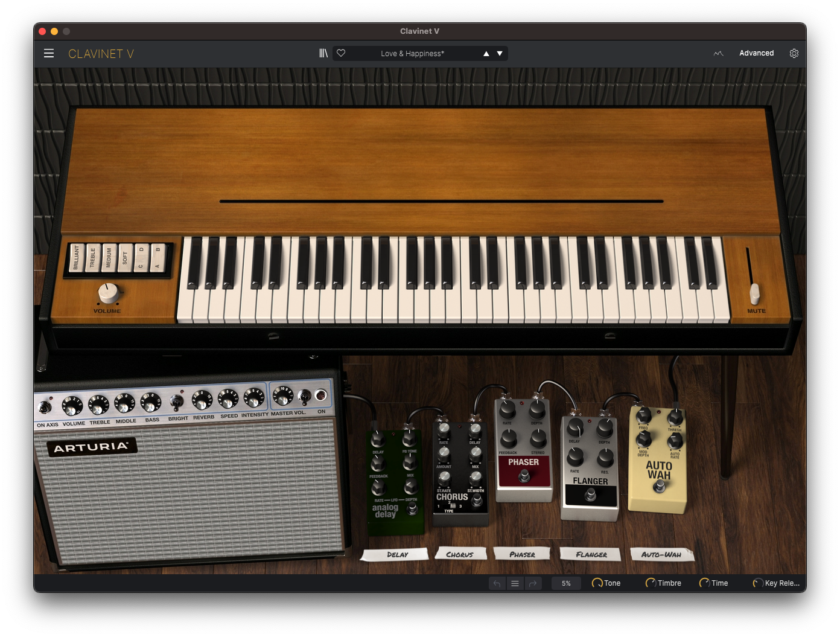The width and height of the screenshot is (840, 637).
Task: Select the next preset down arrow
Action: click(x=500, y=54)
